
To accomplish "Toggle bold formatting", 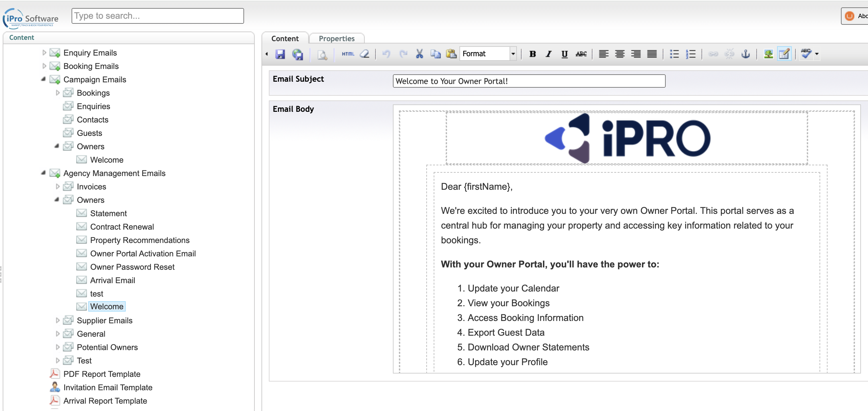I will pyautogui.click(x=532, y=54).
